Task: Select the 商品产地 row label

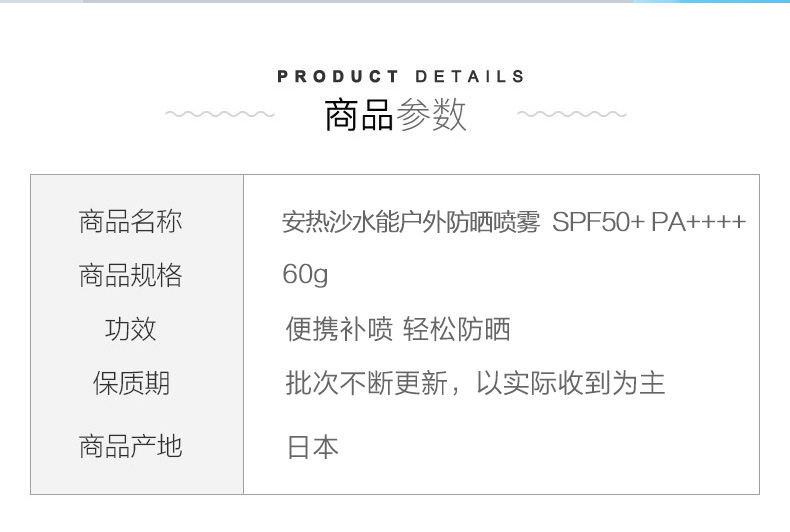Action: tap(130, 446)
